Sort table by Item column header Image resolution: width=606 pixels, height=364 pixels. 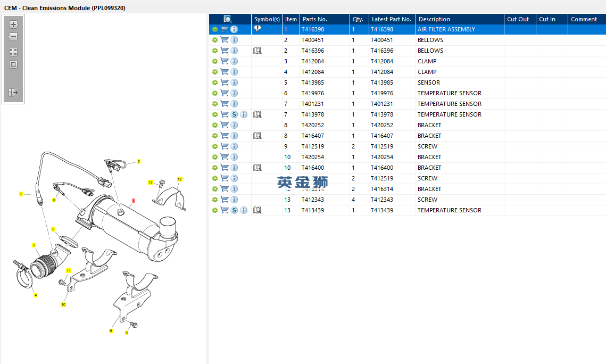click(x=291, y=19)
